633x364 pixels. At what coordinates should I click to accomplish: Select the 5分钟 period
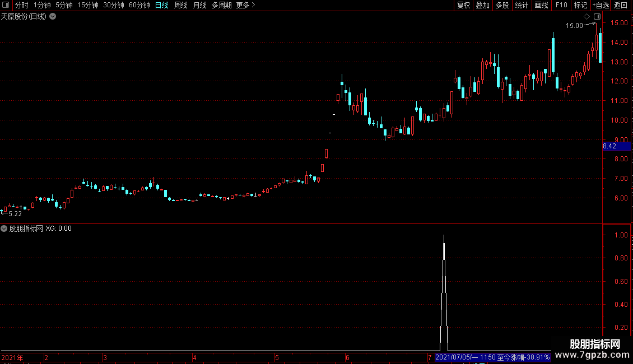pyautogui.click(x=64, y=5)
